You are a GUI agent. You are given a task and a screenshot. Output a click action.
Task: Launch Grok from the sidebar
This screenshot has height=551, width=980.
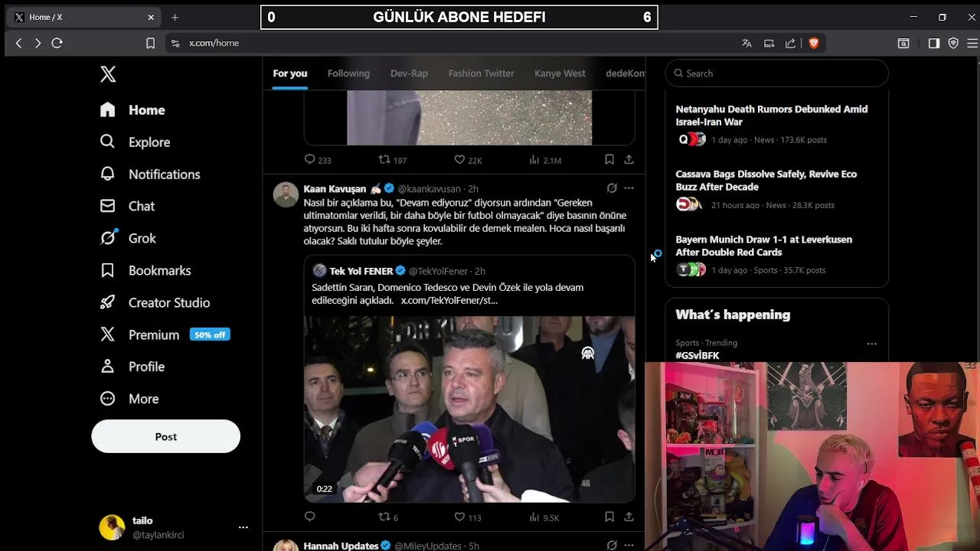tap(128, 239)
